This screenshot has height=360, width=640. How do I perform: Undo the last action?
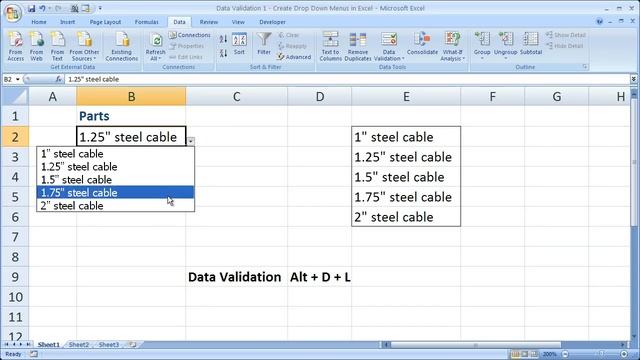tap(42, 8)
